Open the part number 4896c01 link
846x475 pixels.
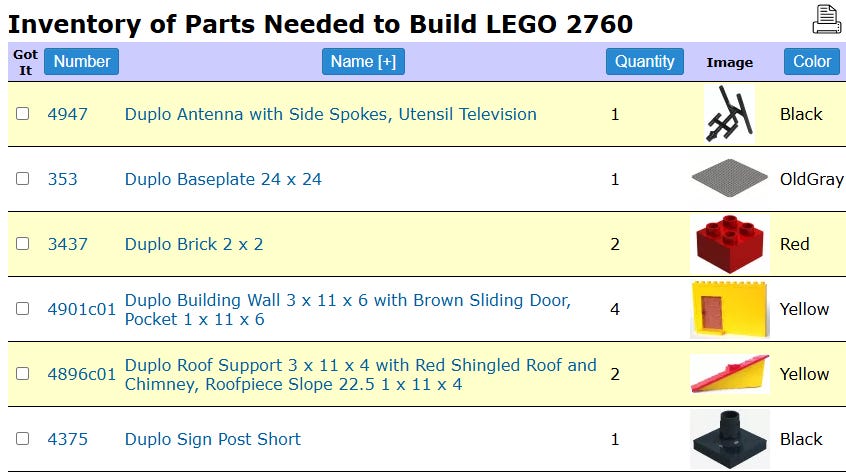click(x=81, y=374)
